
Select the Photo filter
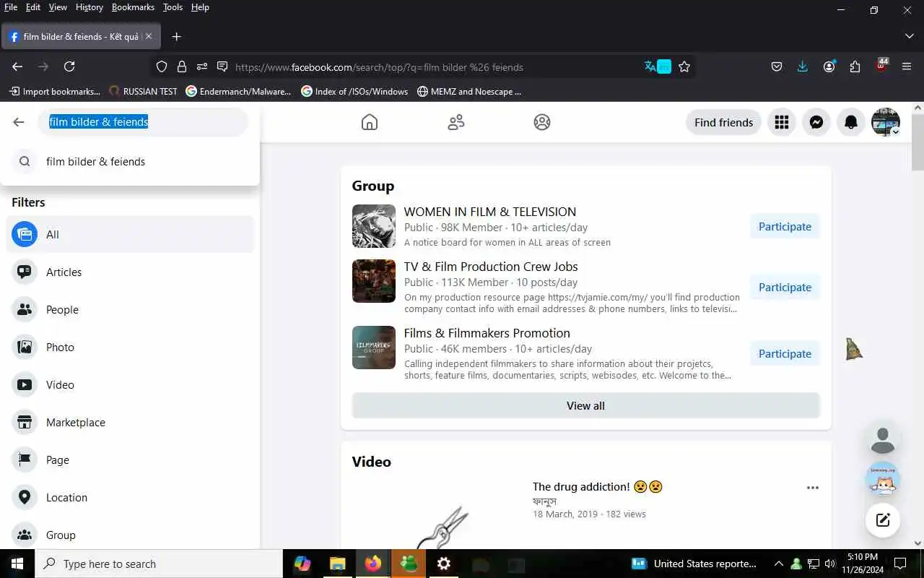coord(130,347)
